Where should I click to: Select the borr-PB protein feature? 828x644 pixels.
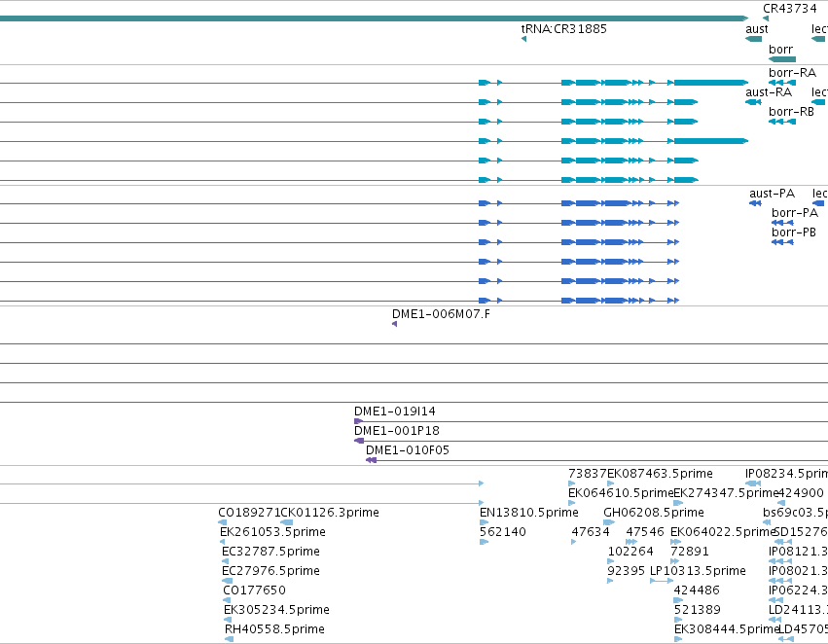[x=782, y=242]
